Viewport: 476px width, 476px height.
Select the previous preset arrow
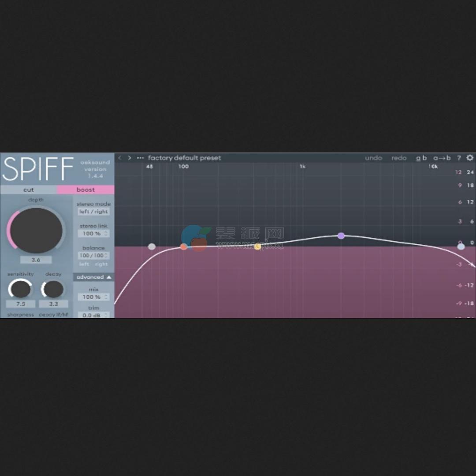click(119, 158)
